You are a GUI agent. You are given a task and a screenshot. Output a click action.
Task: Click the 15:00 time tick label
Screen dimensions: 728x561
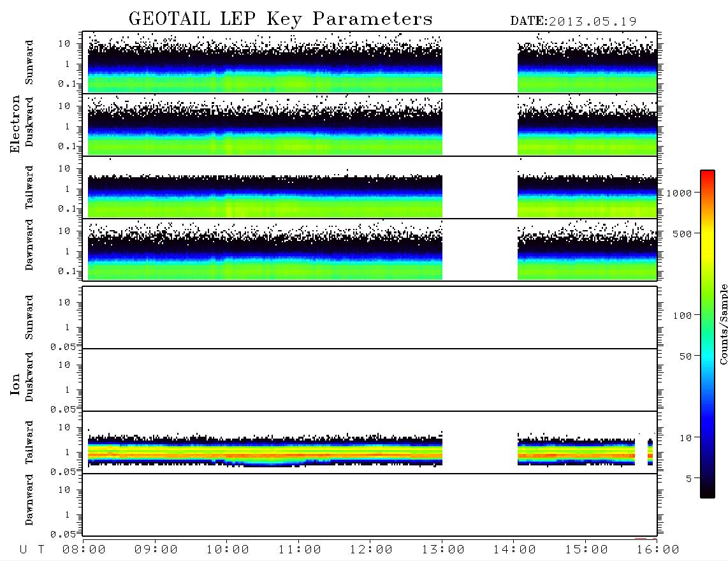coord(586,550)
